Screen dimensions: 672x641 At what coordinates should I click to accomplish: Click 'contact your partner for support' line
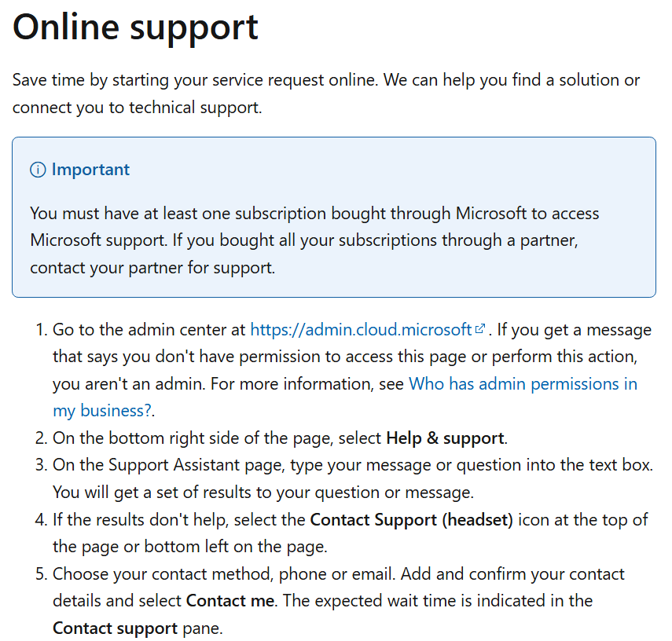(152, 268)
